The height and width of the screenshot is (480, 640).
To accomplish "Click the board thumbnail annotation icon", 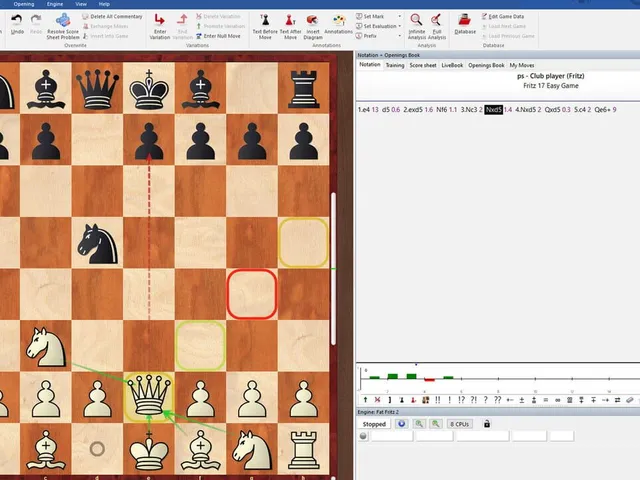I will (x=426, y=400).
